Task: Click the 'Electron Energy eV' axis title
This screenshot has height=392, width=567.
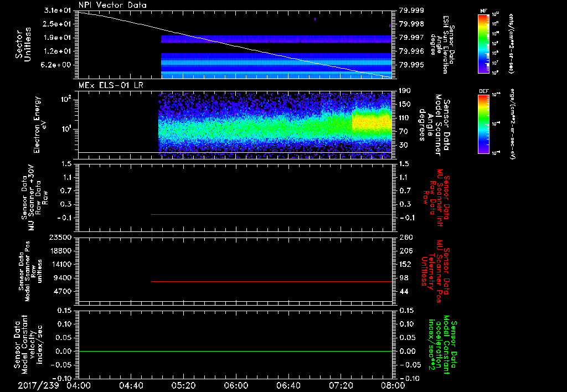Action: coord(40,125)
